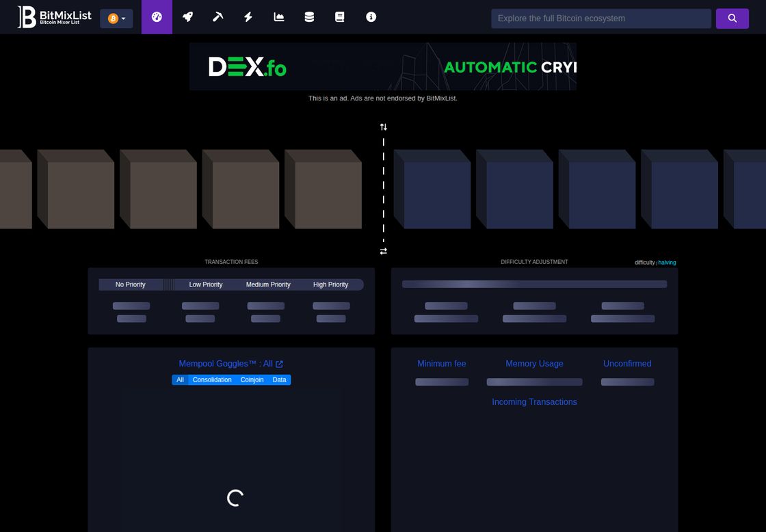Click the TRANSACTION FEES heading
Screen dimensions: 766x532
(x=231, y=262)
